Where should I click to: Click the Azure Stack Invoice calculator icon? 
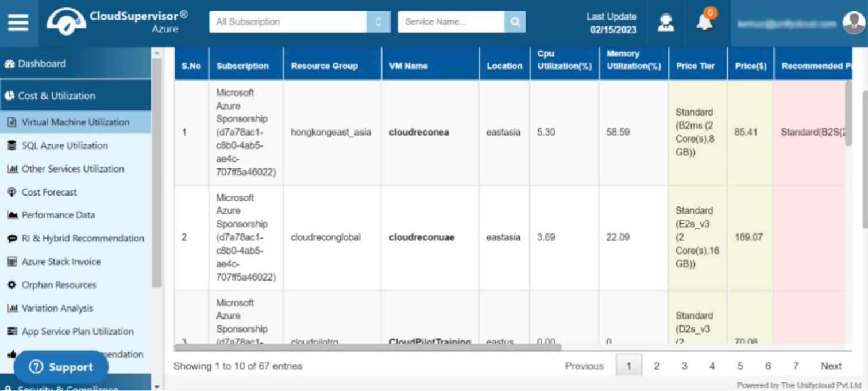(12, 262)
